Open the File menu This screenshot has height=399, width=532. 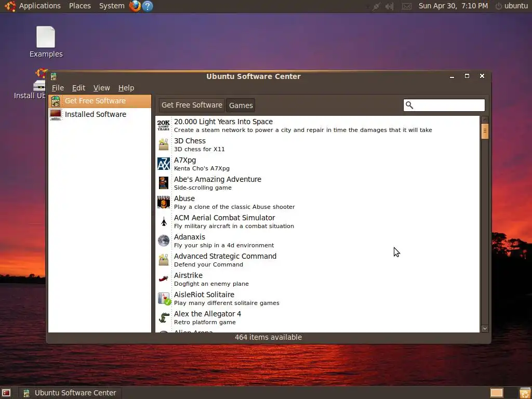(58, 88)
